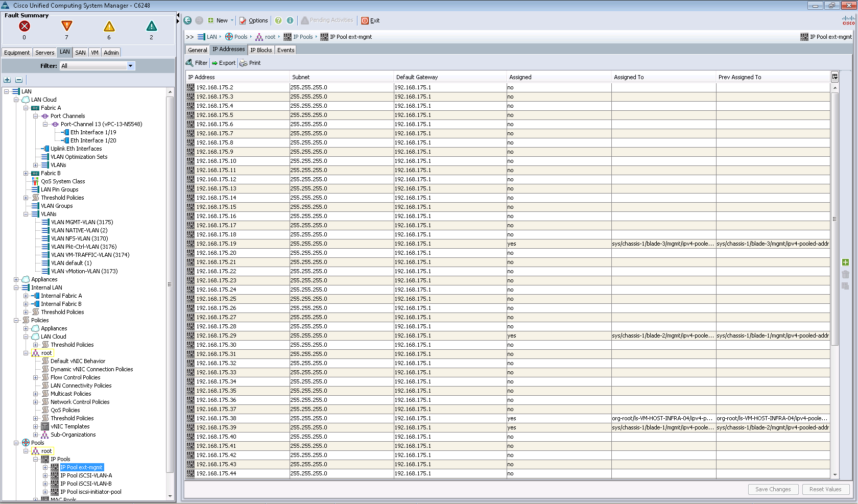Click the Default Gateway column header
The width and height of the screenshot is (858, 504).
pos(450,77)
